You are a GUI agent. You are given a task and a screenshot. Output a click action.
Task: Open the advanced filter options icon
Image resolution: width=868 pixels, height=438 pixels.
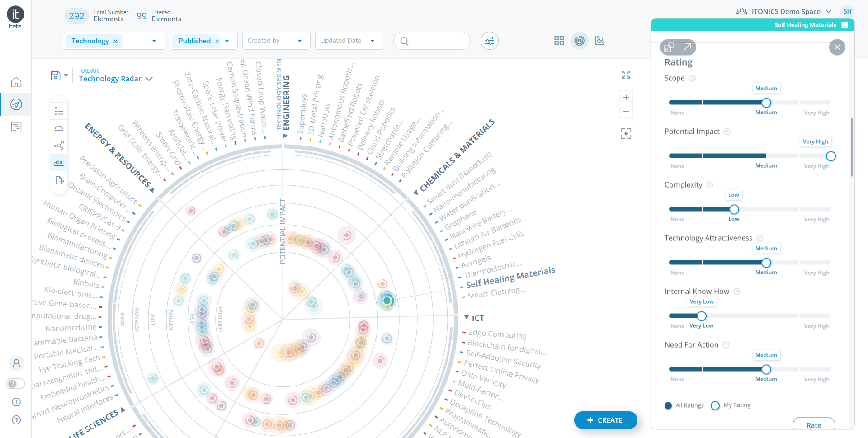pos(490,41)
